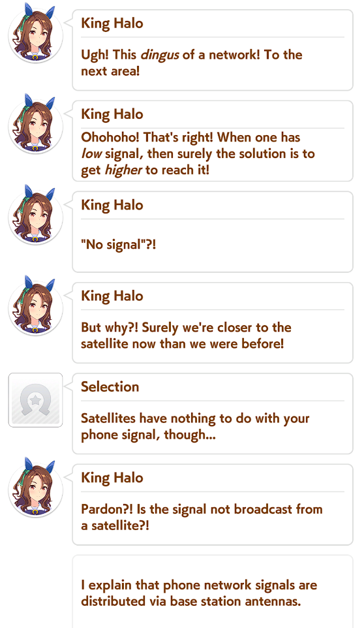Tap the base station antennas narration box
Image resolution: width=364 pixels, height=628 pixels.
point(213,592)
